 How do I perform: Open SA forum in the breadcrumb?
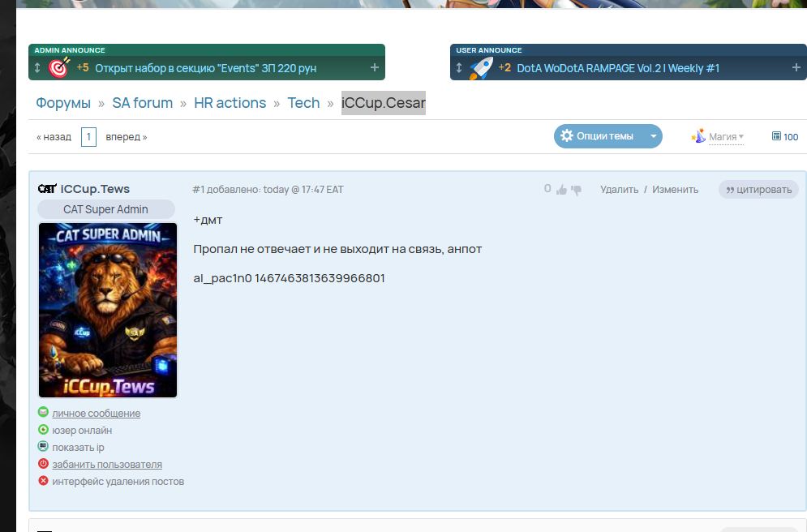[143, 103]
